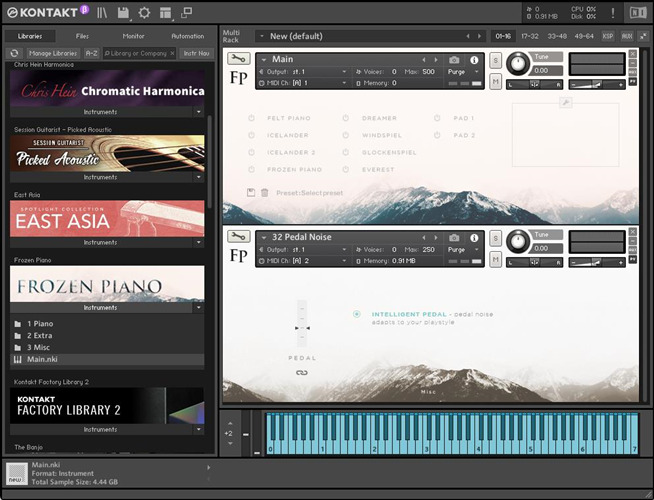Open settings via the gear icon
The height and width of the screenshot is (500, 654).
(144, 13)
